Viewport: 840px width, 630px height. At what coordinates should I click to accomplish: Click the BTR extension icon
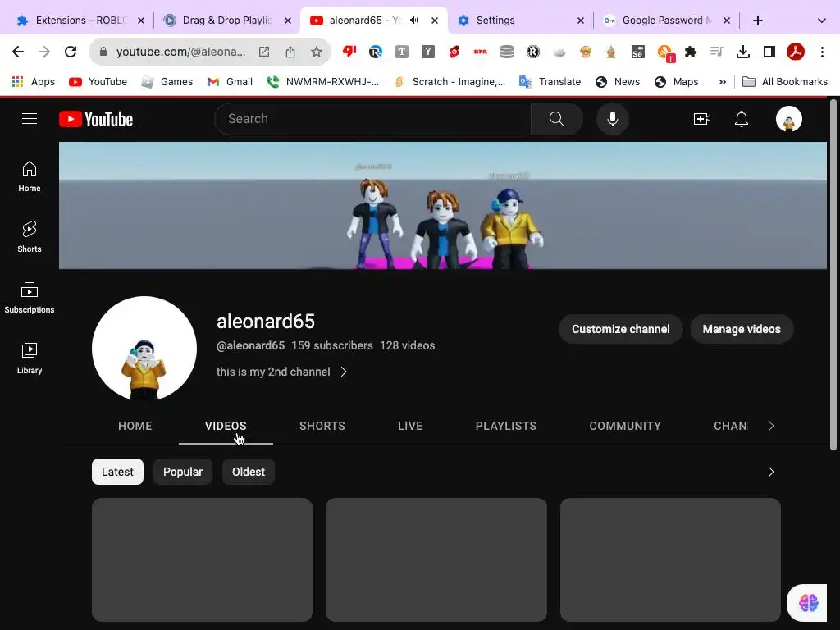[481, 52]
